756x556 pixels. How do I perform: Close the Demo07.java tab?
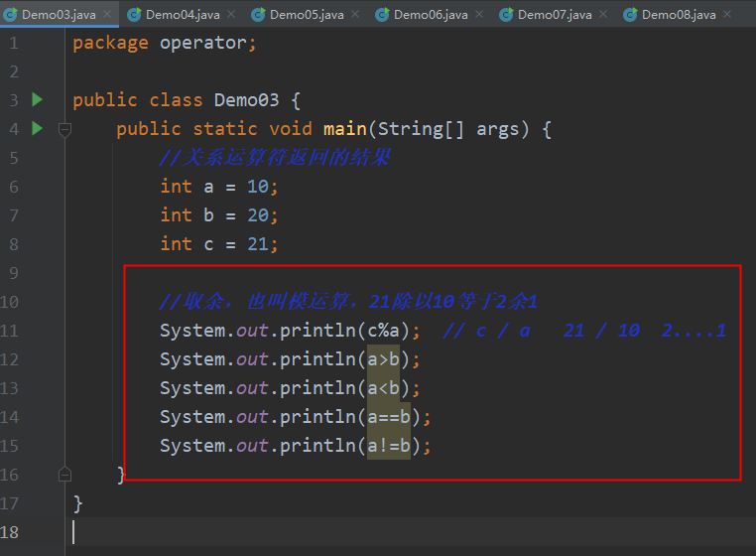coord(603,15)
